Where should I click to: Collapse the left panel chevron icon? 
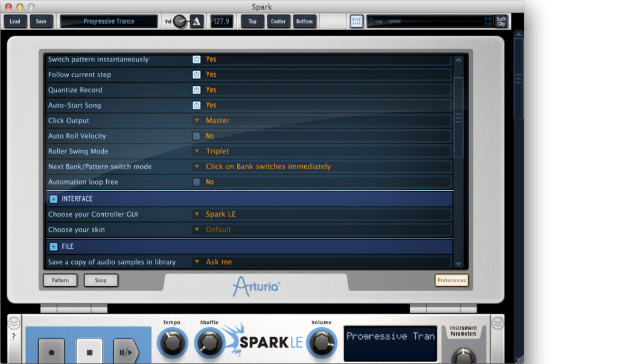tap(14, 324)
